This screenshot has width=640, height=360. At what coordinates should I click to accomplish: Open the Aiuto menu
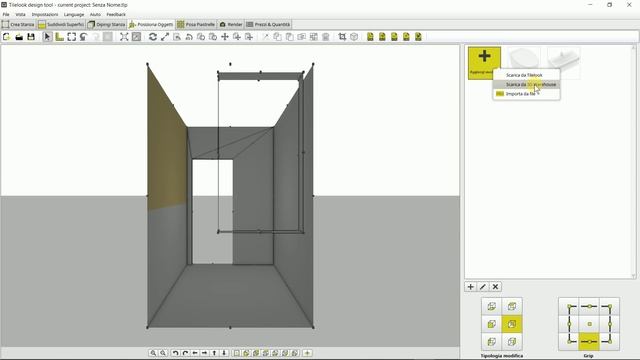(95, 14)
